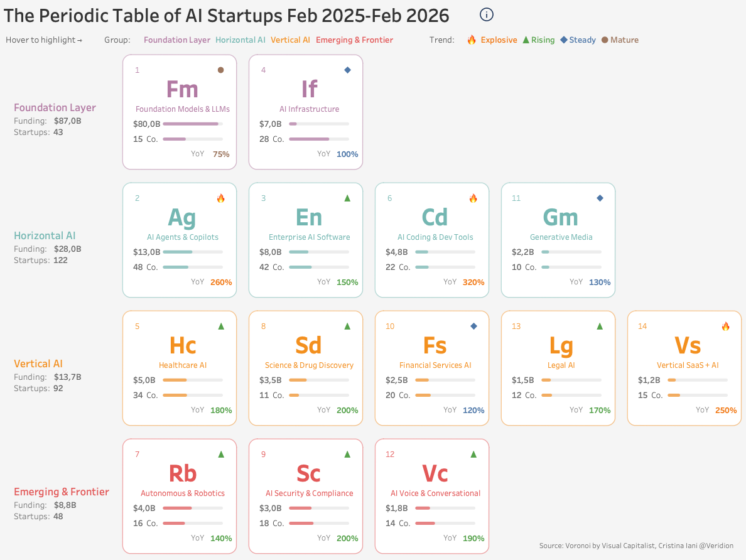
Task: Click the info icon beside the title
Action: [487, 15]
